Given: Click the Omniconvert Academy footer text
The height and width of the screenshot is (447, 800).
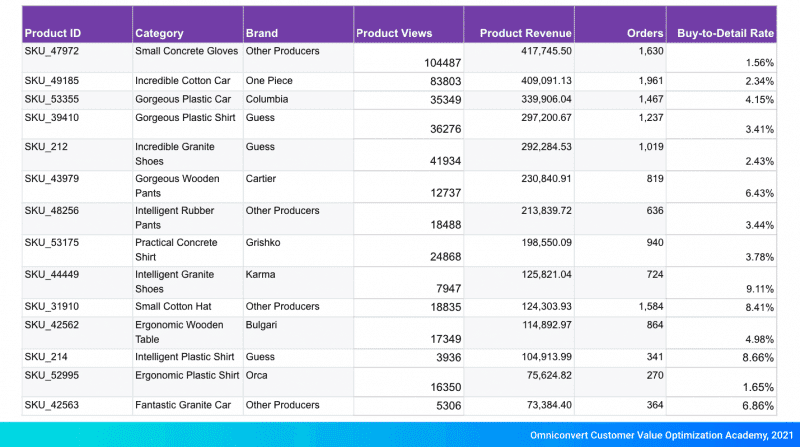Looking at the screenshot, I should [662, 436].
